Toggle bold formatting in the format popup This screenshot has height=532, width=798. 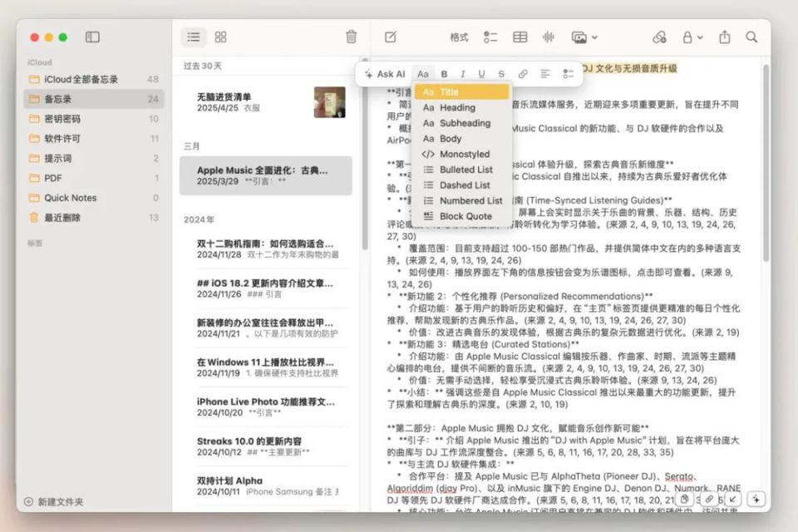[444, 73]
